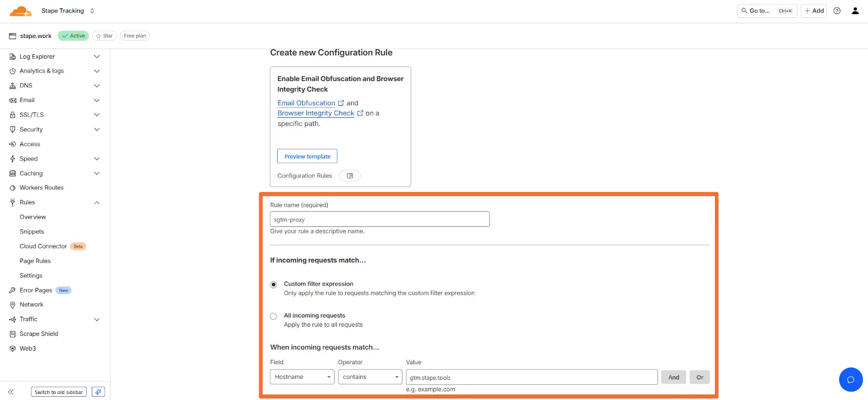Expand the Analytics & logs chevron
Viewport: 868px width, 400px height.
point(97,71)
